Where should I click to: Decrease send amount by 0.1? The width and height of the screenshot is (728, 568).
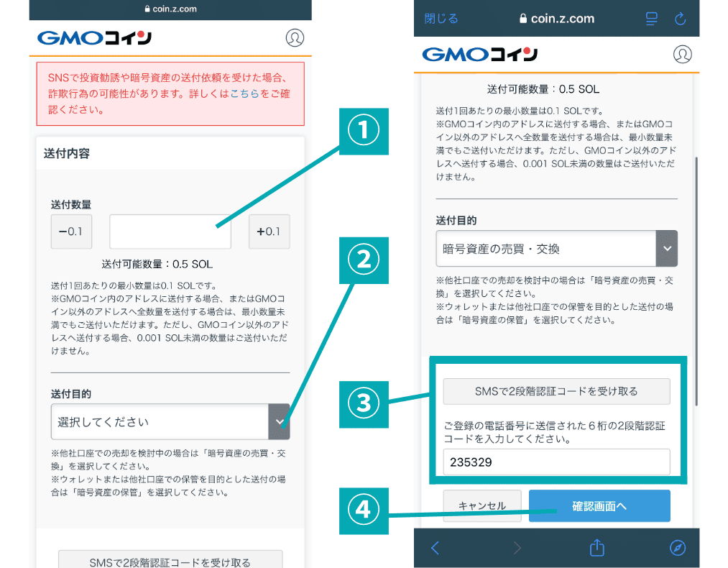[71, 232]
